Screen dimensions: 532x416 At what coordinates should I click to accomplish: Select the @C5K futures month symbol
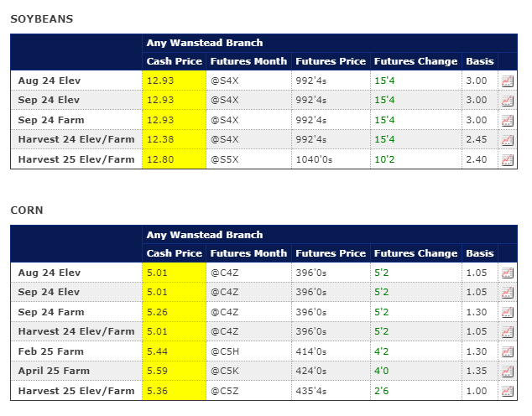pos(227,371)
